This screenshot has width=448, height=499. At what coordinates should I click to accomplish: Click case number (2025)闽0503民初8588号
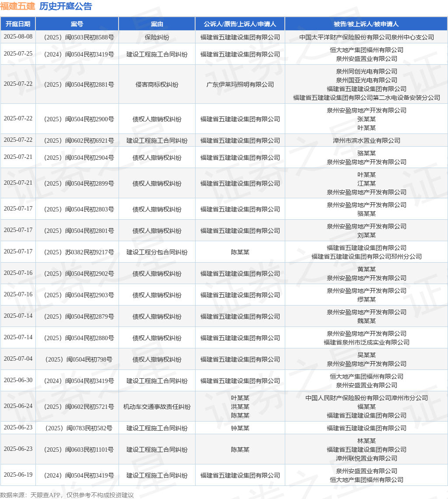pyautogui.click(x=79, y=37)
